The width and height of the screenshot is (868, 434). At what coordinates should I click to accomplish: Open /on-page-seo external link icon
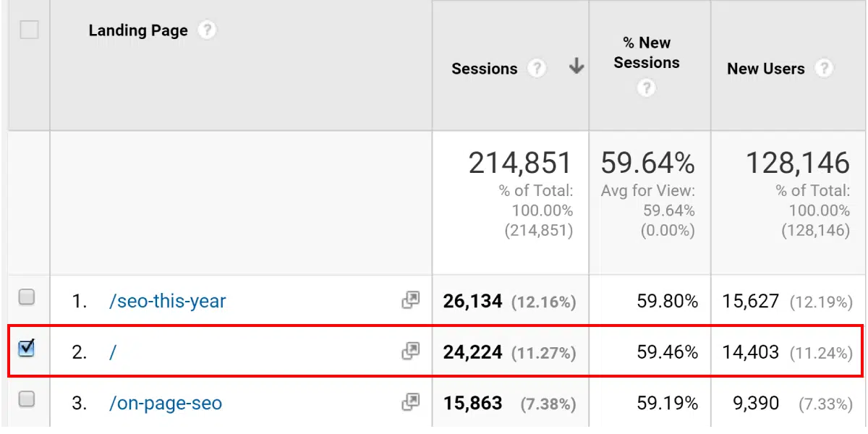click(410, 402)
